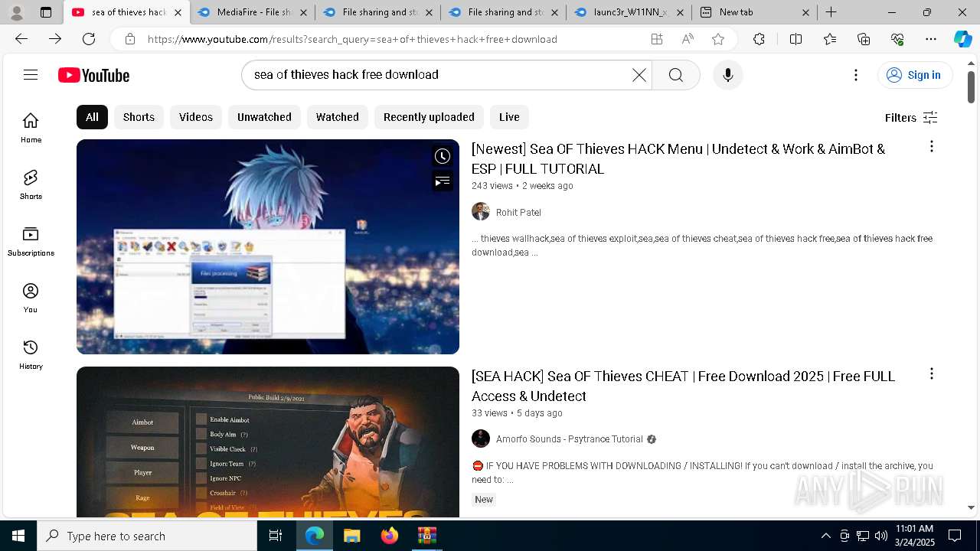
Task: Show hidden system tray icons
Action: [825, 536]
